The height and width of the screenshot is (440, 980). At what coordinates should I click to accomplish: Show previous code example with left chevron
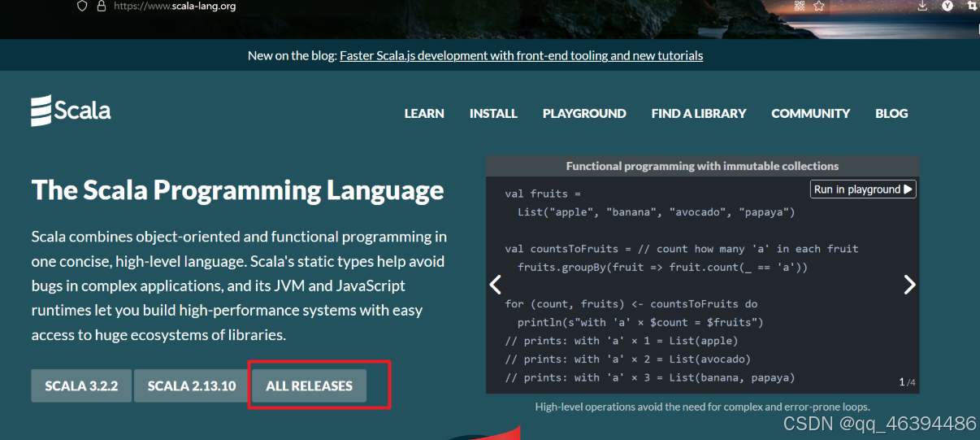tap(495, 285)
